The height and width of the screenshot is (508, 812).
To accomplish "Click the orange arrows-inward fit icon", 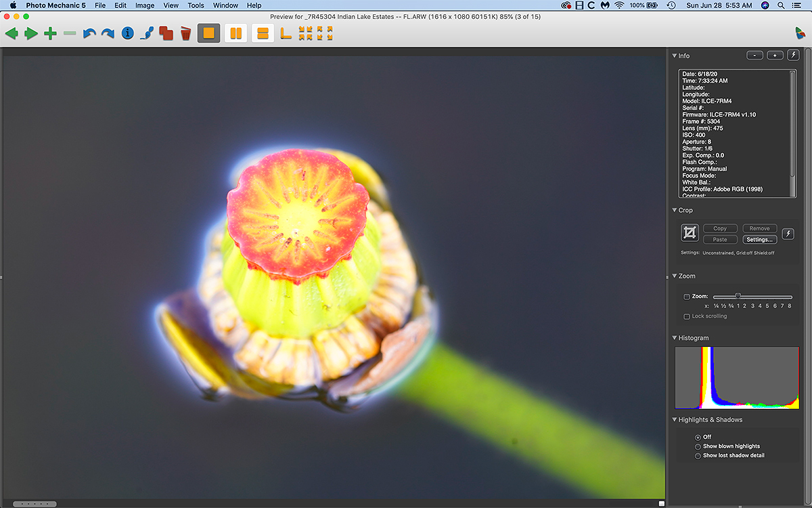I will pos(305,33).
